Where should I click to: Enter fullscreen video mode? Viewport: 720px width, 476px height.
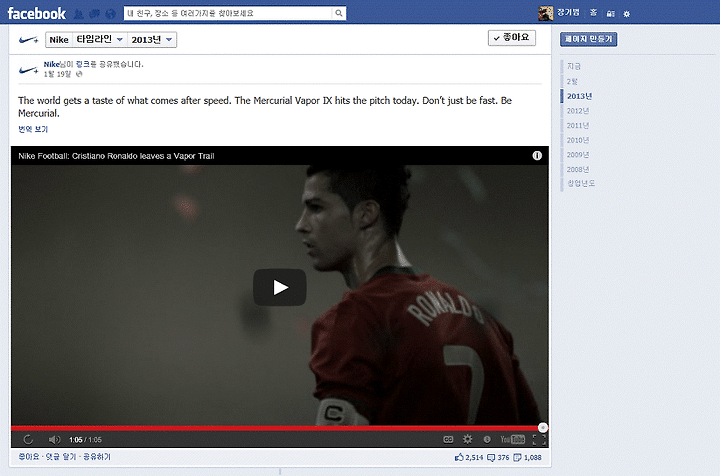[x=539, y=440]
